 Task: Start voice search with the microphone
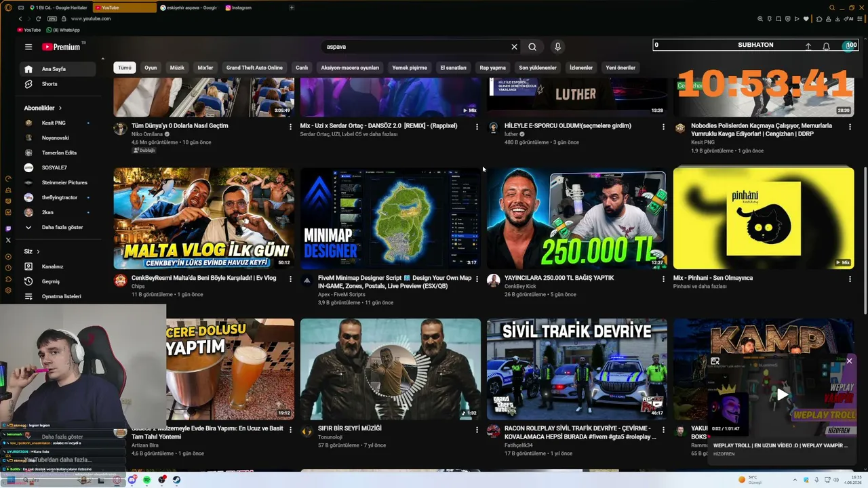tap(557, 47)
